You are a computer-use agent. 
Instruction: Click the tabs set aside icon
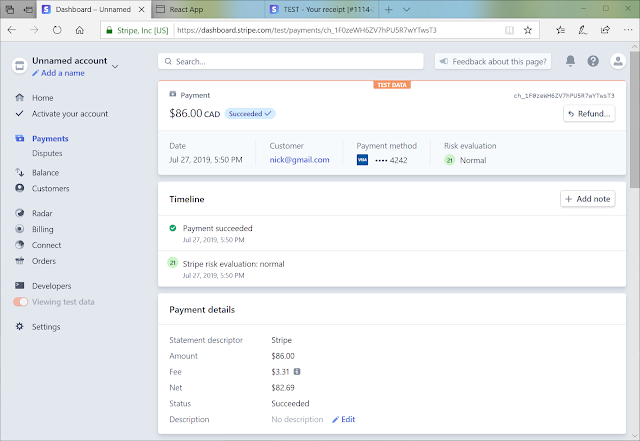[10, 9]
